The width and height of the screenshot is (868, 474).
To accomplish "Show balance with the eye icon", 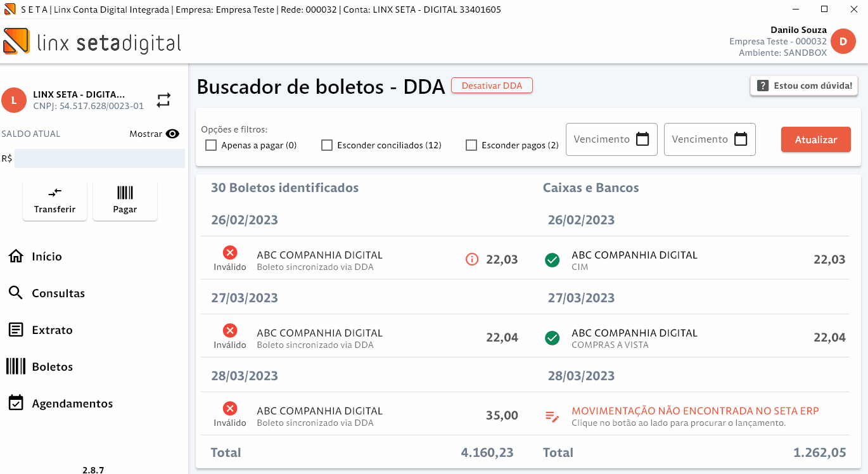I will pyautogui.click(x=172, y=134).
